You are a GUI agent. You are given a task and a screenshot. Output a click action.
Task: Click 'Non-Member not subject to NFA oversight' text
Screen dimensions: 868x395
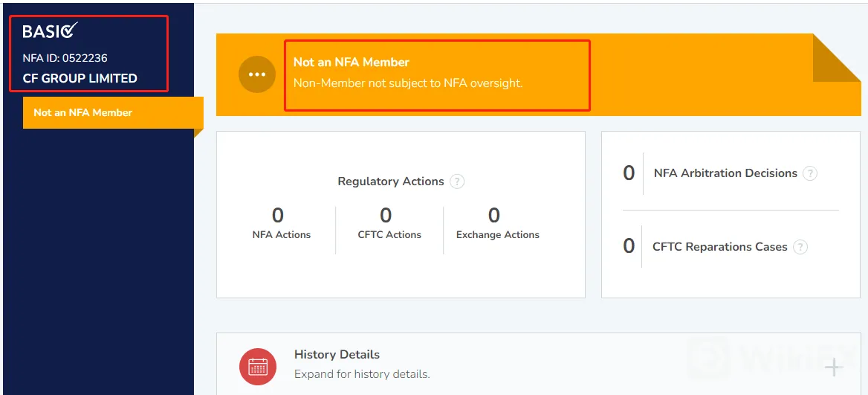tap(408, 83)
